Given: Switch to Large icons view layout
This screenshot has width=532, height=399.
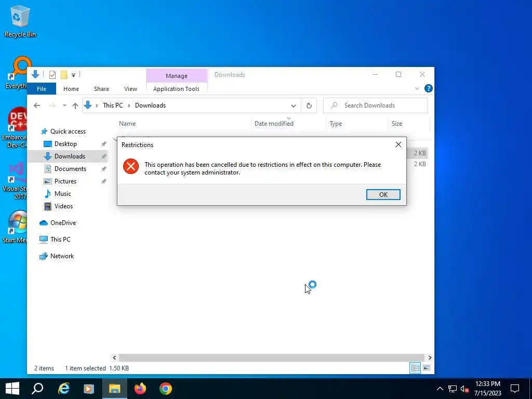Looking at the screenshot, I should [x=427, y=368].
